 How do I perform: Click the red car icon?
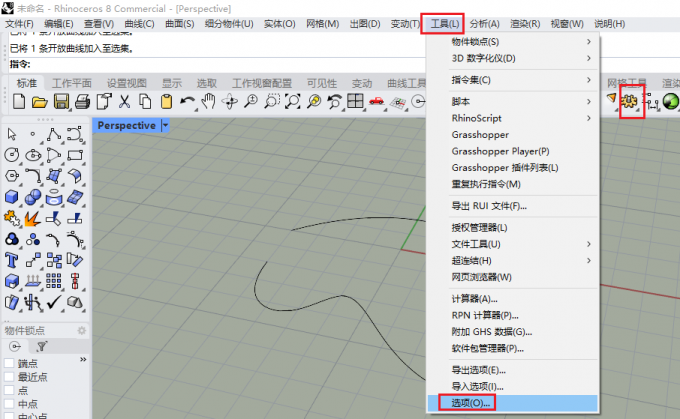(376, 101)
